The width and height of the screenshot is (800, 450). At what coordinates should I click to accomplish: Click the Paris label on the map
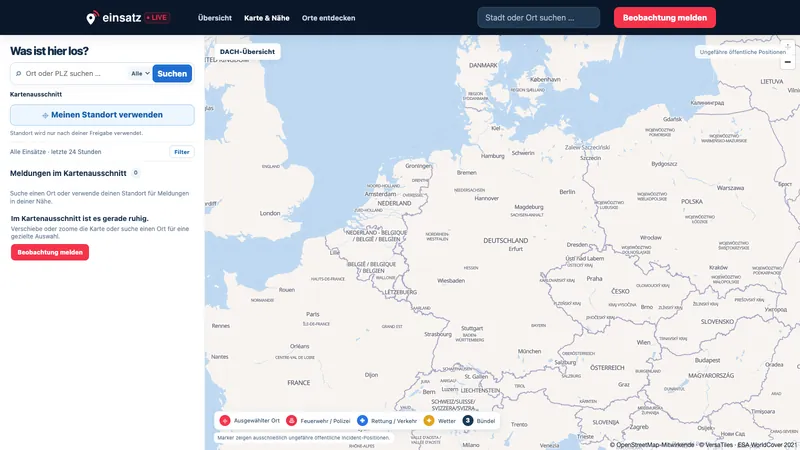pos(312,314)
